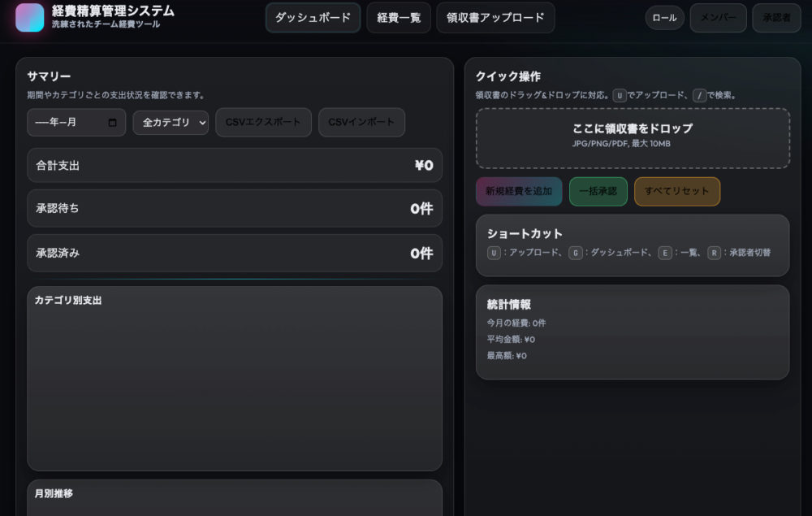
Task: Click the slash key badge for 検索
Action: tap(699, 96)
